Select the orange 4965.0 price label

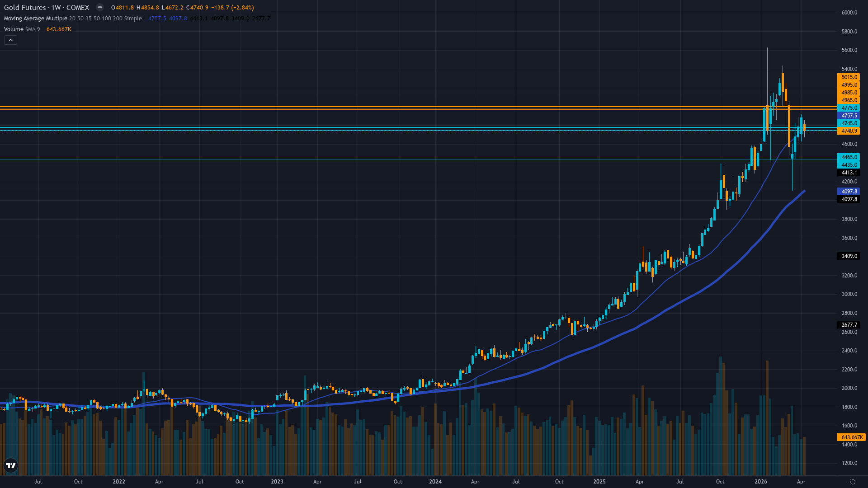pos(849,100)
